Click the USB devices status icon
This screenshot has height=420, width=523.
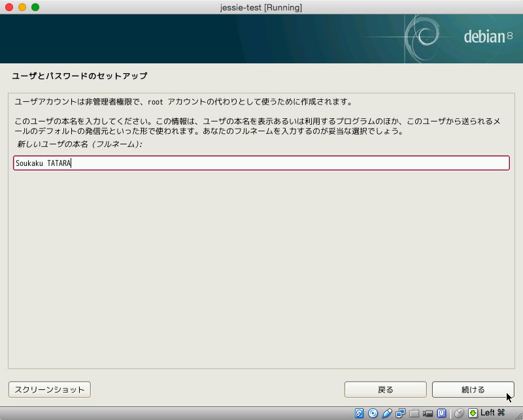[386, 413]
